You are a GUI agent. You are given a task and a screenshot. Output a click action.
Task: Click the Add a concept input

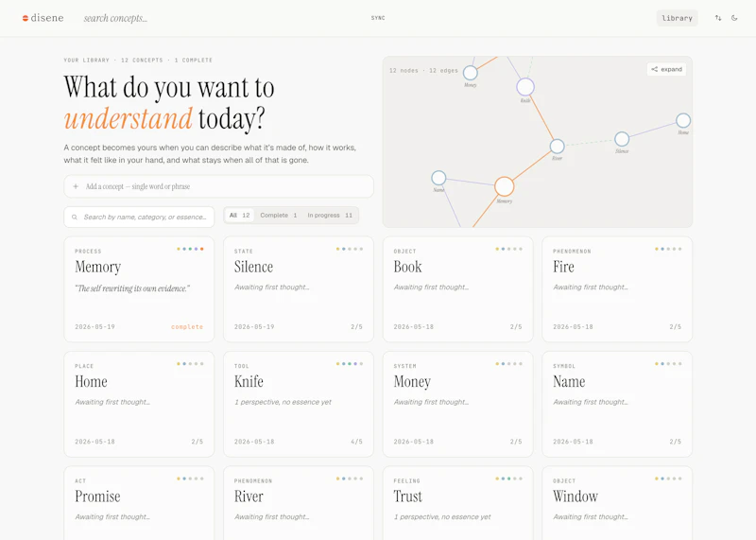219,186
